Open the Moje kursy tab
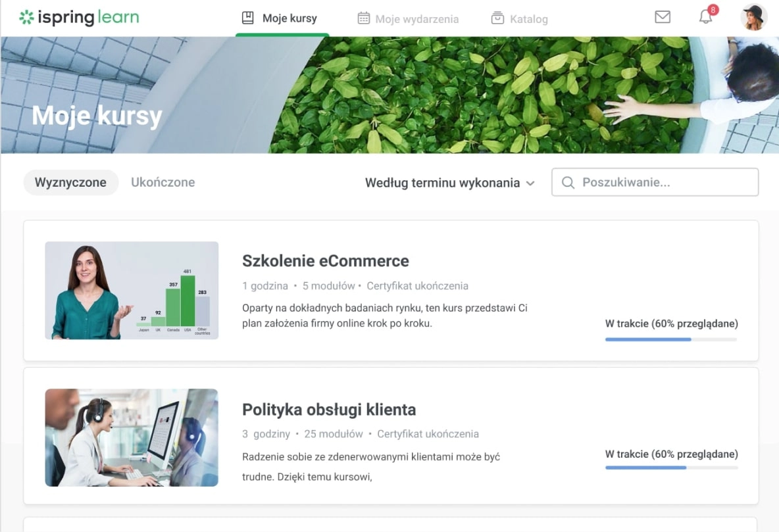Image resolution: width=779 pixels, height=532 pixels. coord(282,18)
